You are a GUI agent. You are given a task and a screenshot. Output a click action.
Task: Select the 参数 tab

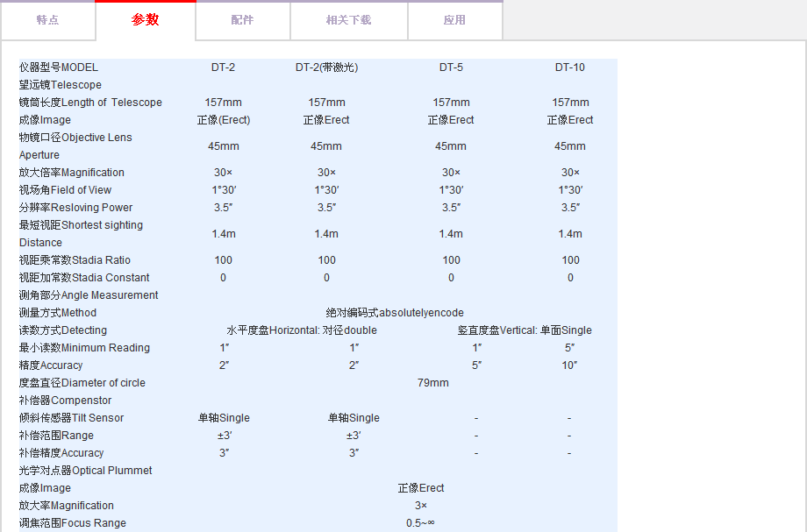(146, 20)
